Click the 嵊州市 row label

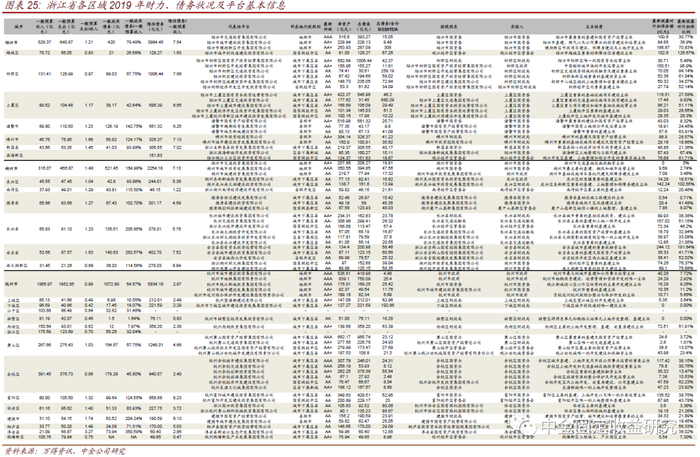[x=12, y=140]
